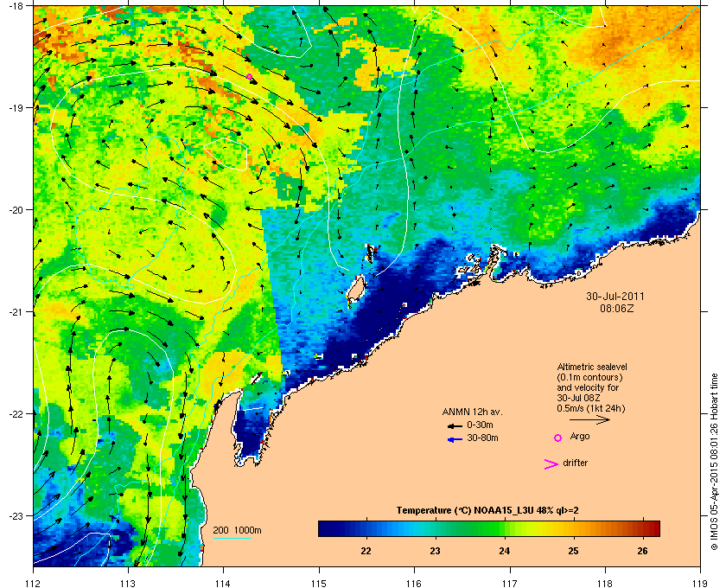Click the blue 30-80m arrow legend symbol

455,439
